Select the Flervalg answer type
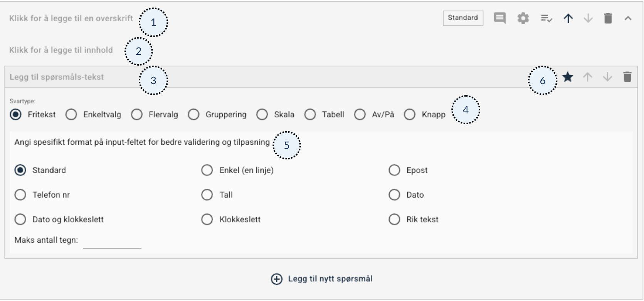 click(x=137, y=115)
